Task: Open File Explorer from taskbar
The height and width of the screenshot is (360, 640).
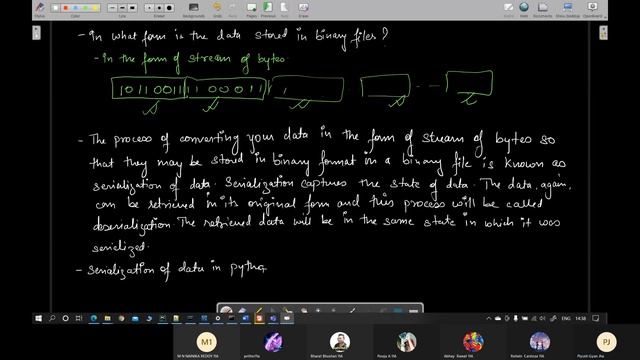Action: [107, 318]
